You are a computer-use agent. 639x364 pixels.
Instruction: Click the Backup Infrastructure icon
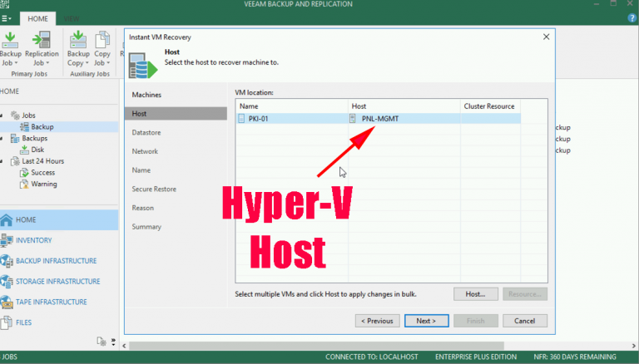pyautogui.click(x=7, y=261)
